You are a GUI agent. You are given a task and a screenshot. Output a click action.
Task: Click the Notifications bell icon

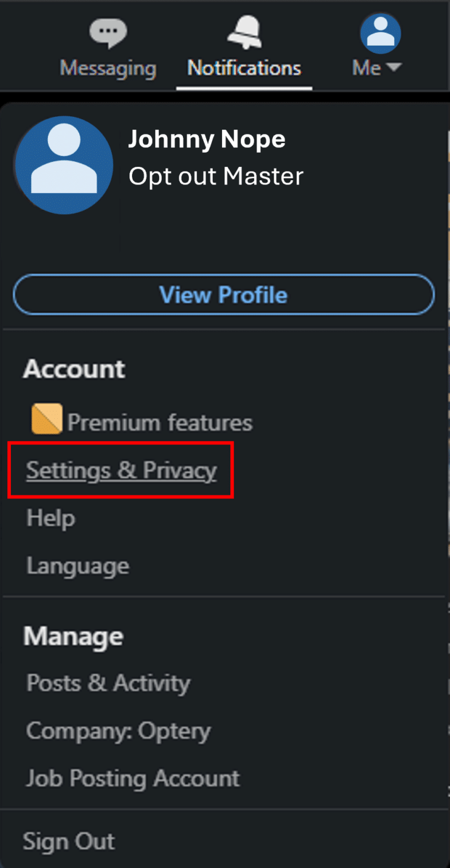click(x=244, y=32)
